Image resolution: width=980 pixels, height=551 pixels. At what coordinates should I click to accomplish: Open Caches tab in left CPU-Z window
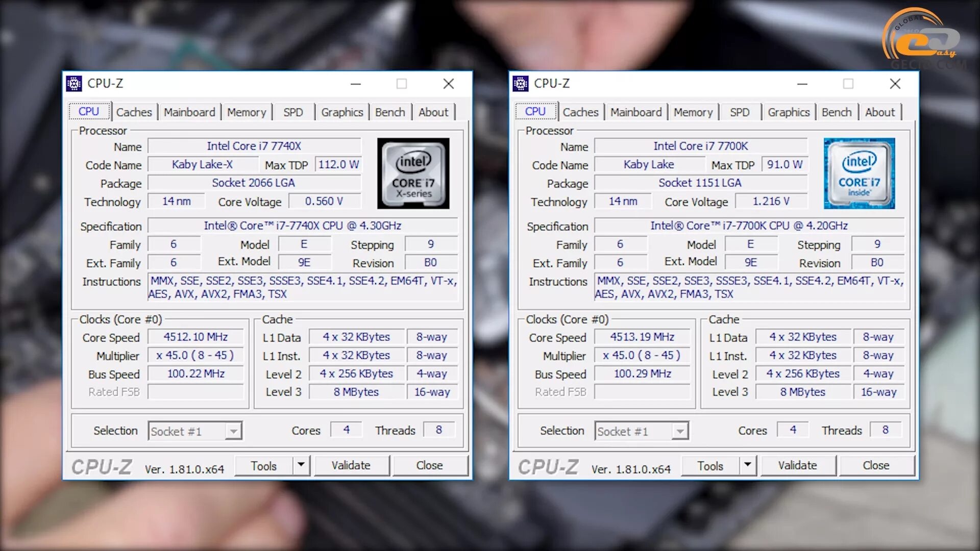click(x=134, y=112)
